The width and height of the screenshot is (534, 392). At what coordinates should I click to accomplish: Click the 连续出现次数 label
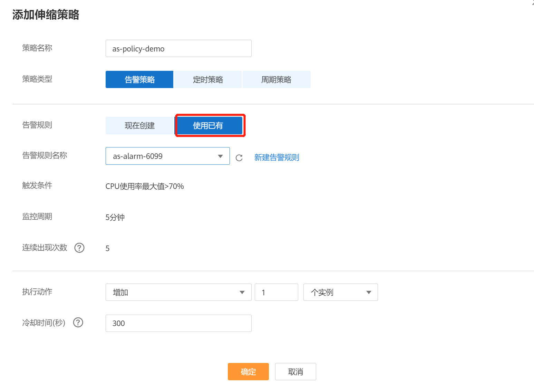pos(45,248)
